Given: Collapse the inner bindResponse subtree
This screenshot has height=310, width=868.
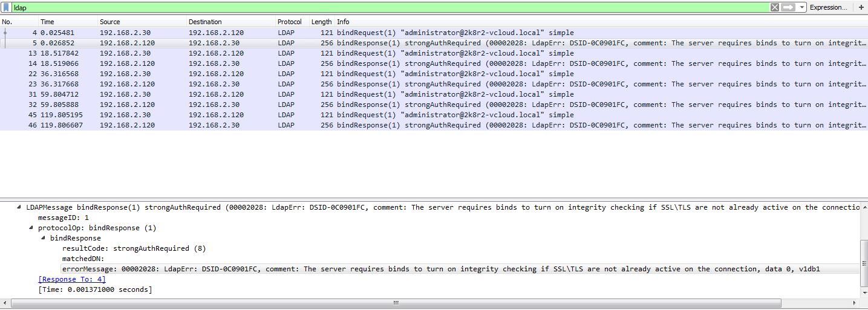Looking at the screenshot, I should pos(44,238).
